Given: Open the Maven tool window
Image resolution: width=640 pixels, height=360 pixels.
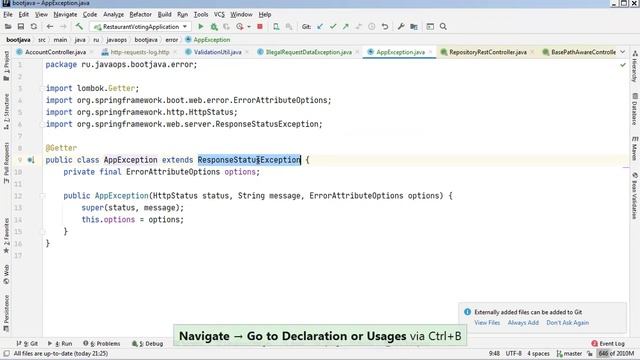Looking at the screenshot, I should pos(635,148).
